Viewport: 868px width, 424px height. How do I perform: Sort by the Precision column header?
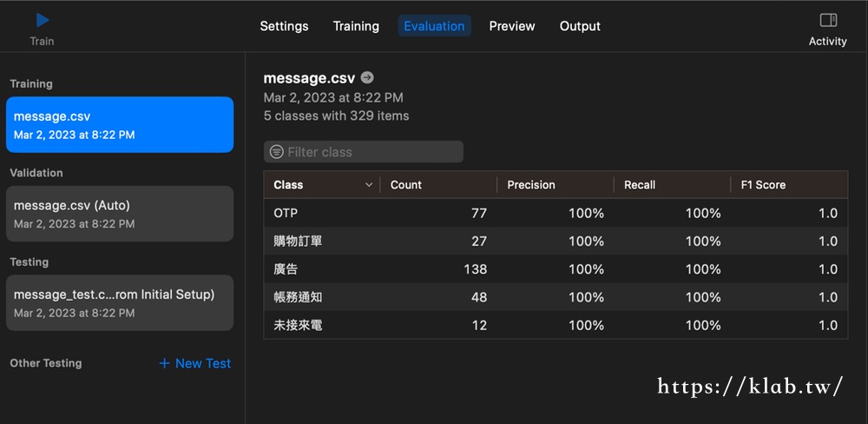pyautogui.click(x=531, y=185)
